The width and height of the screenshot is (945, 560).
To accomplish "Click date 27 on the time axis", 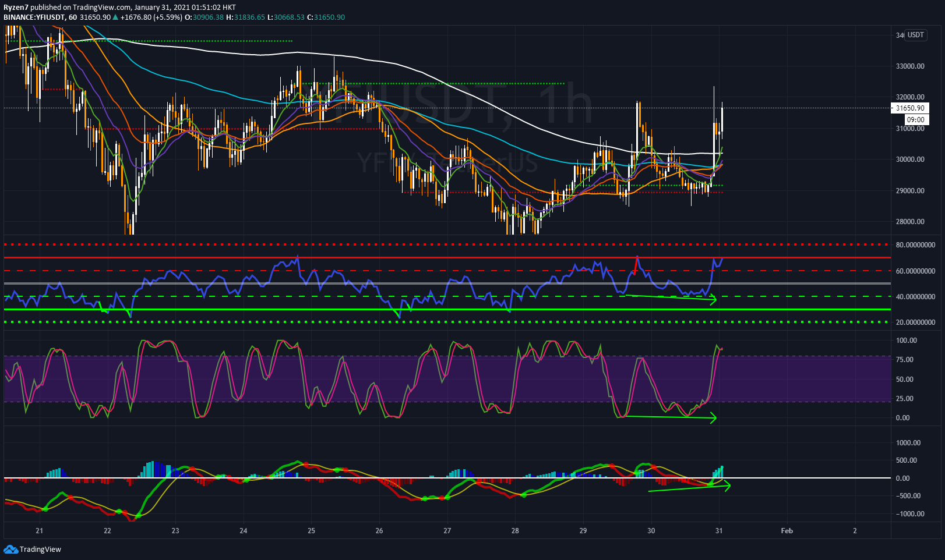I will point(447,531).
